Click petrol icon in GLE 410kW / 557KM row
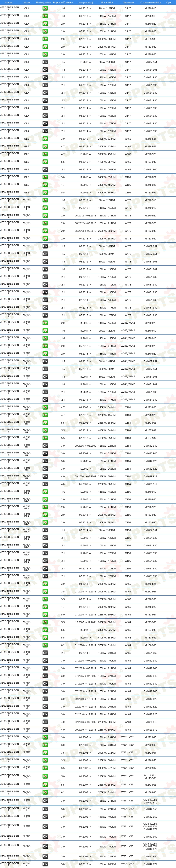176x868 pixels. (x=45, y=162)
